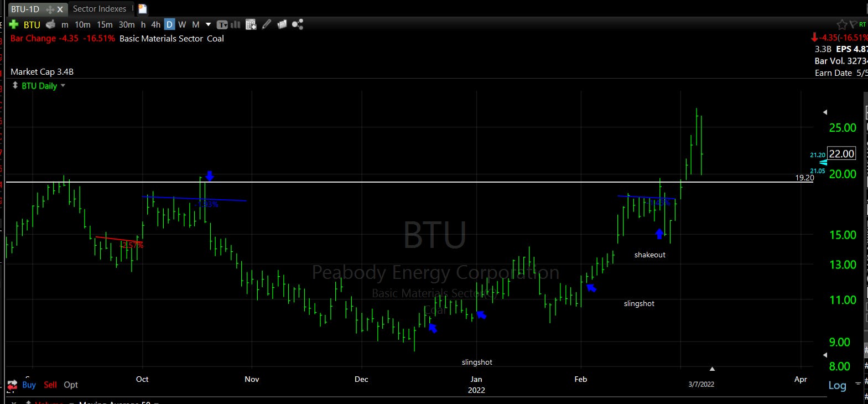Click the upper left-pointing scale triangle near 25.00

coord(825,112)
